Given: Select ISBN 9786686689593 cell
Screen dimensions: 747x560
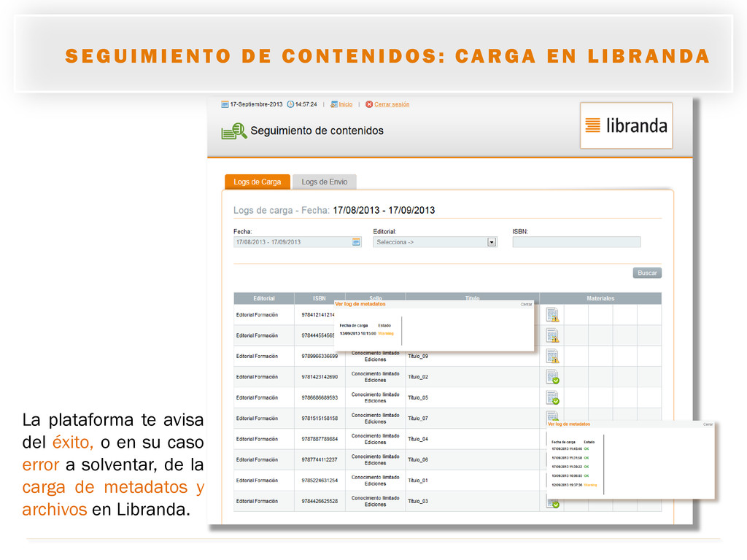Looking at the screenshot, I should (x=320, y=397).
